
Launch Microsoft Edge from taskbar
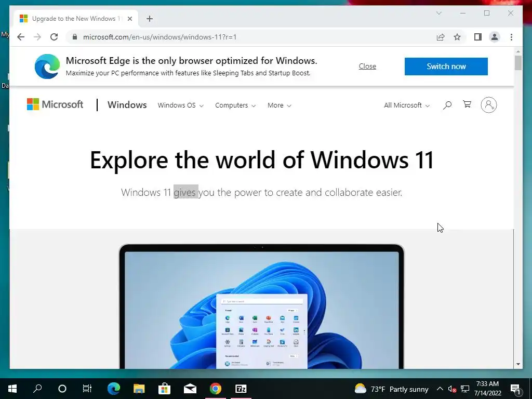114,389
